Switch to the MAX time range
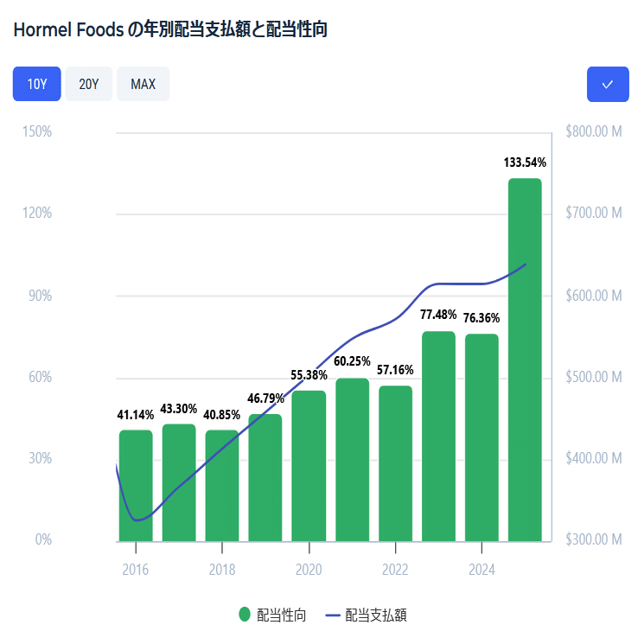 (x=143, y=84)
